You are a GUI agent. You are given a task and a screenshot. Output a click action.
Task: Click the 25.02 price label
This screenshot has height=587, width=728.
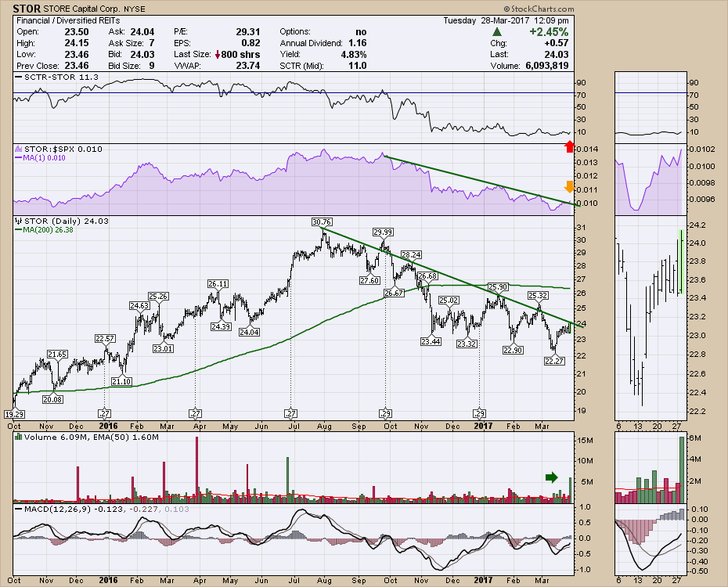point(449,301)
